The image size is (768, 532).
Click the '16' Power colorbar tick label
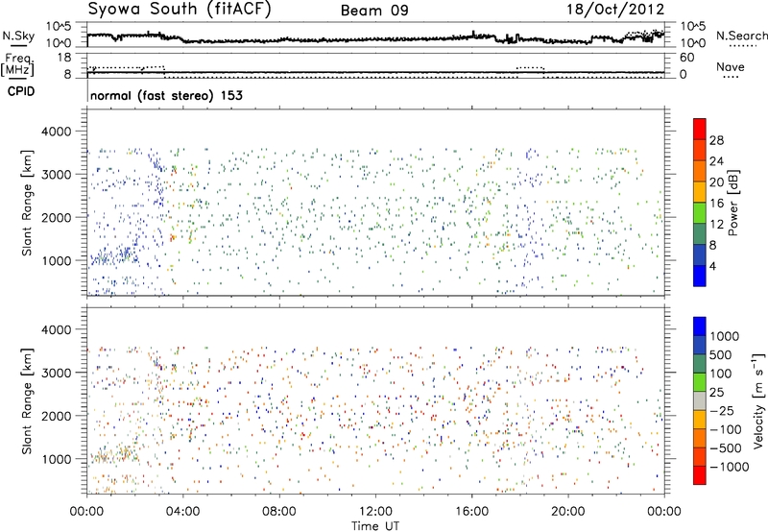point(716,204)
